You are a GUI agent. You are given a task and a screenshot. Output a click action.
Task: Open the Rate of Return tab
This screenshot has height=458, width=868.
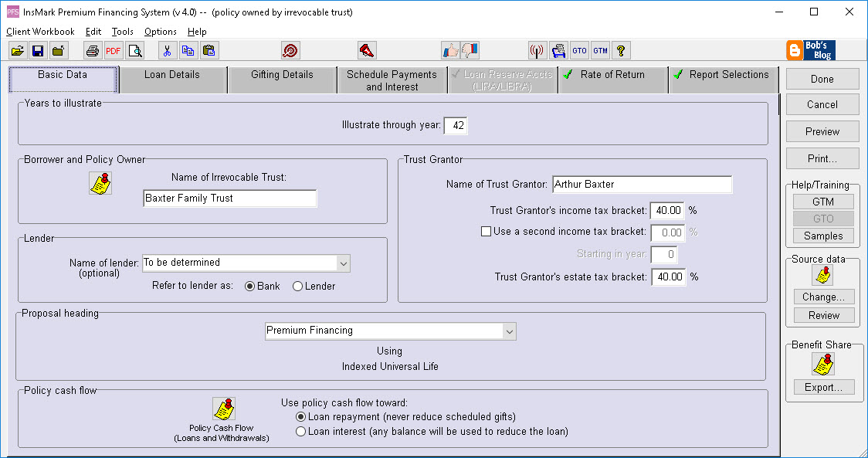pyautogui.click(x=612, y=74)
